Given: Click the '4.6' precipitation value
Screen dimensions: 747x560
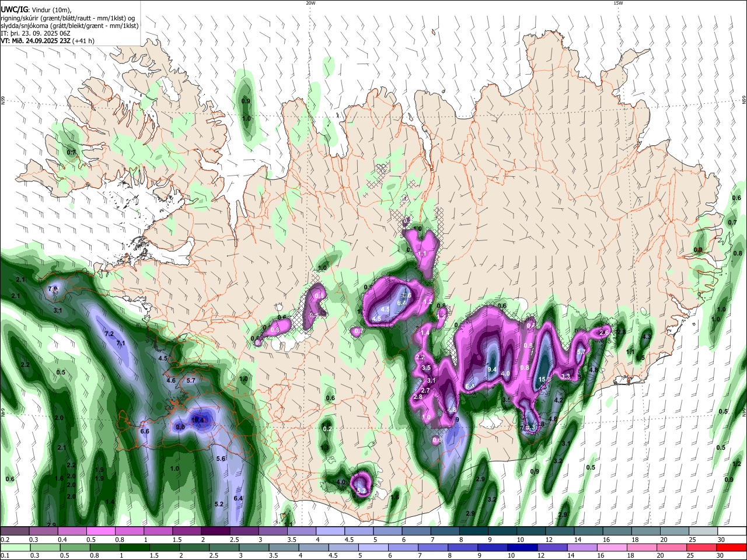Looking at the screenshot, I should 171,380.
